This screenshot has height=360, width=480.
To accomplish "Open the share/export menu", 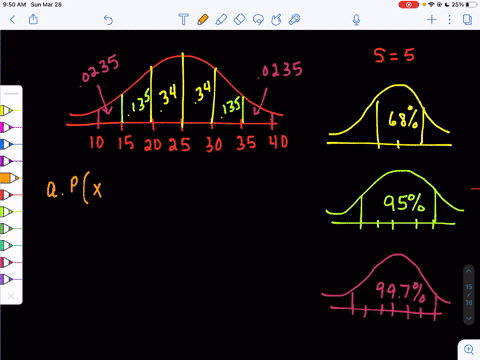I will (33, 19).
